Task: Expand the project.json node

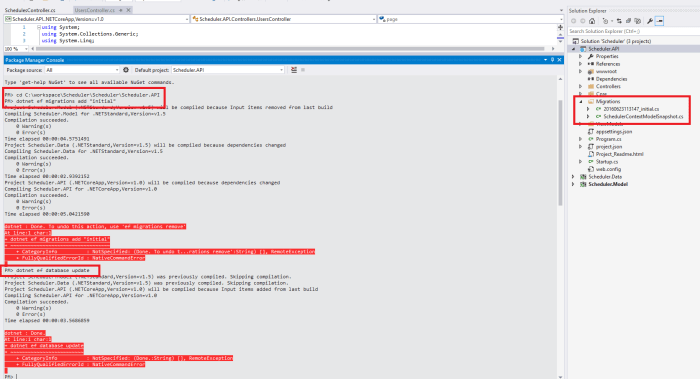Action: [580, 146]
